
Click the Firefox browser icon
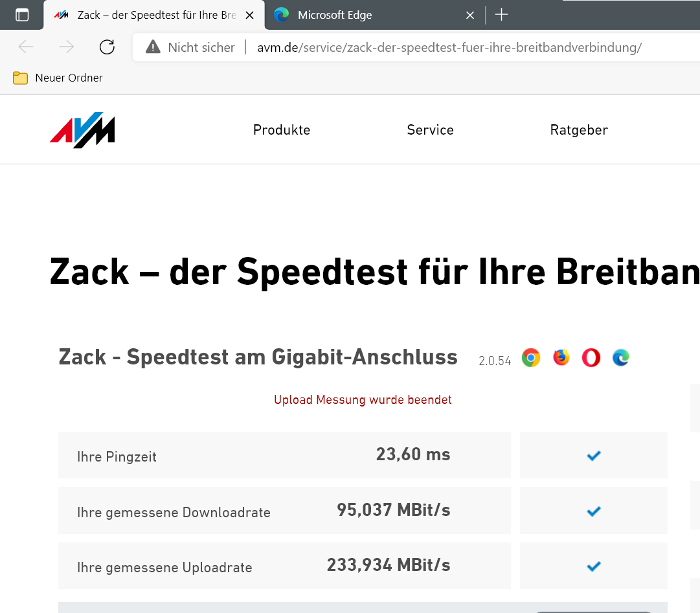tap(561, 357)
